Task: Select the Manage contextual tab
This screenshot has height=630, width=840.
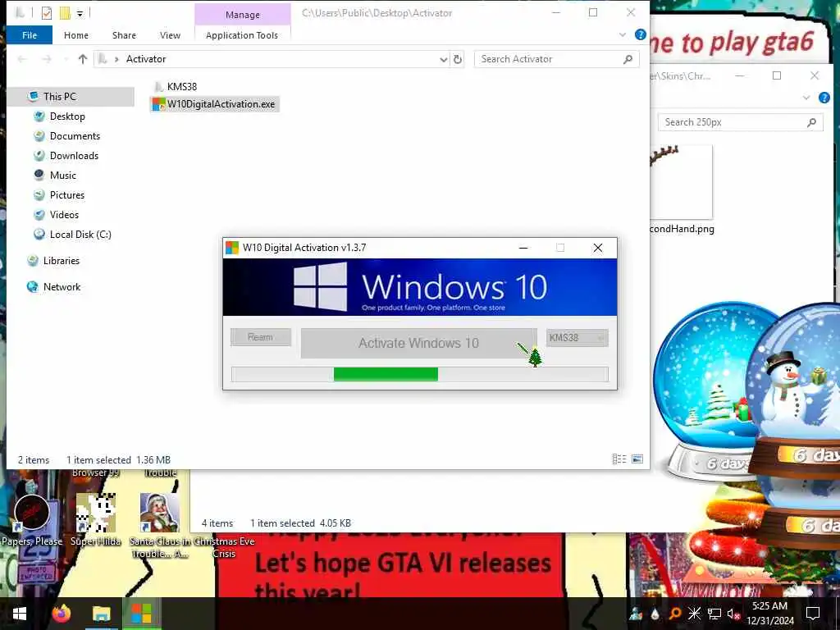Action: 242,15
